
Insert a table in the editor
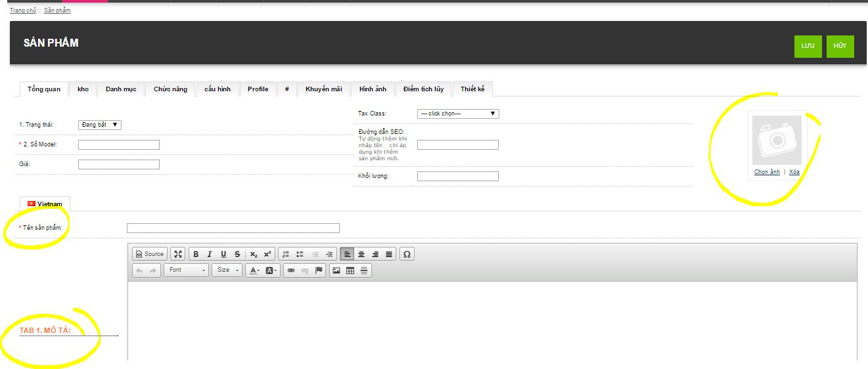(350, 271)
